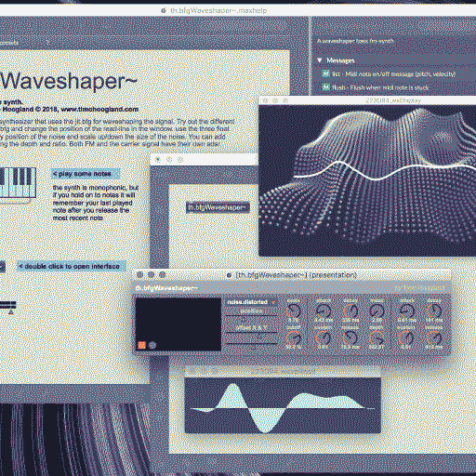
Task: Click the ratio knob reading 2.00
Action: point(377,311)
